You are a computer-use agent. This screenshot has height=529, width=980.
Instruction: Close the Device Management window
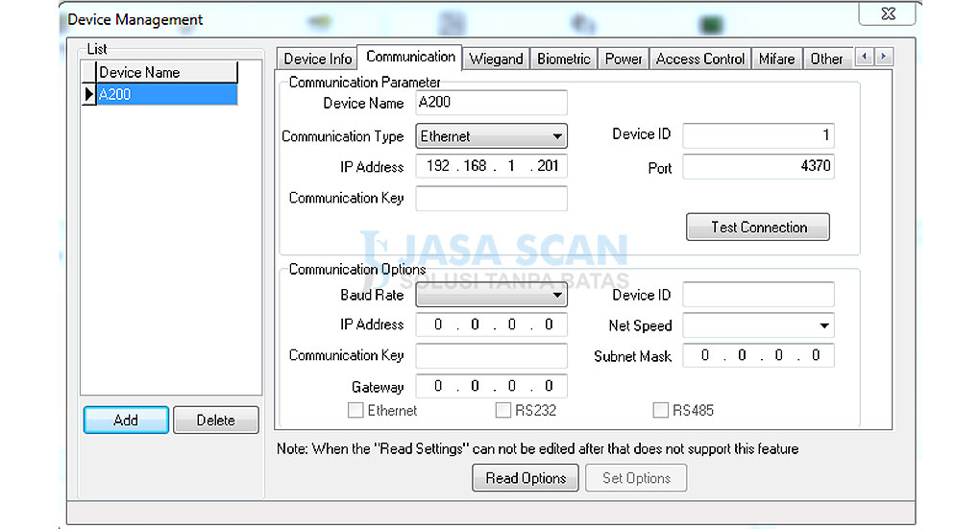click(888, 13)
